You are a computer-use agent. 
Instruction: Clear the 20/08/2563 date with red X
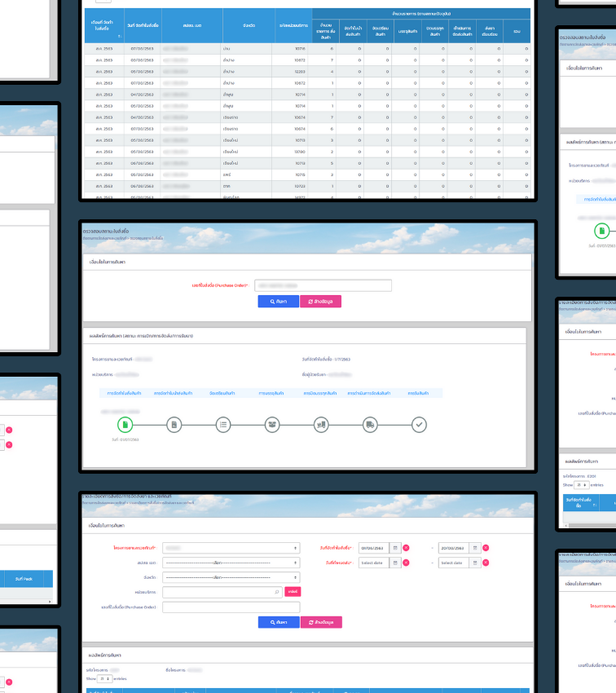coord(486,548)
